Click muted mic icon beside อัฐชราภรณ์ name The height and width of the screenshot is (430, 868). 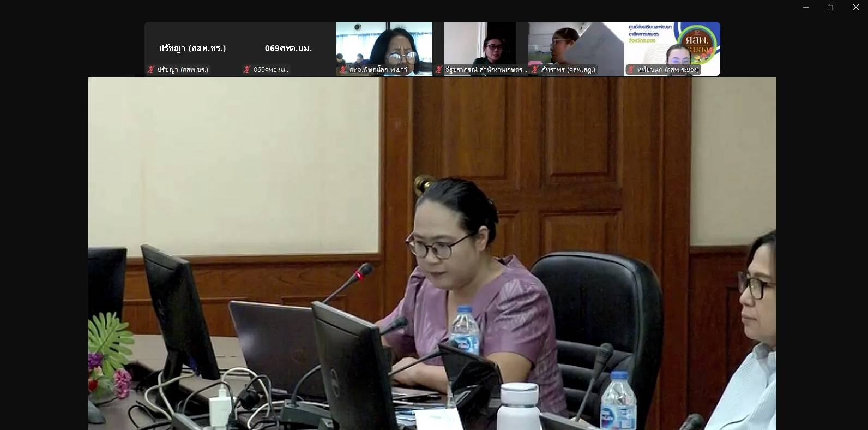point(439,70)
